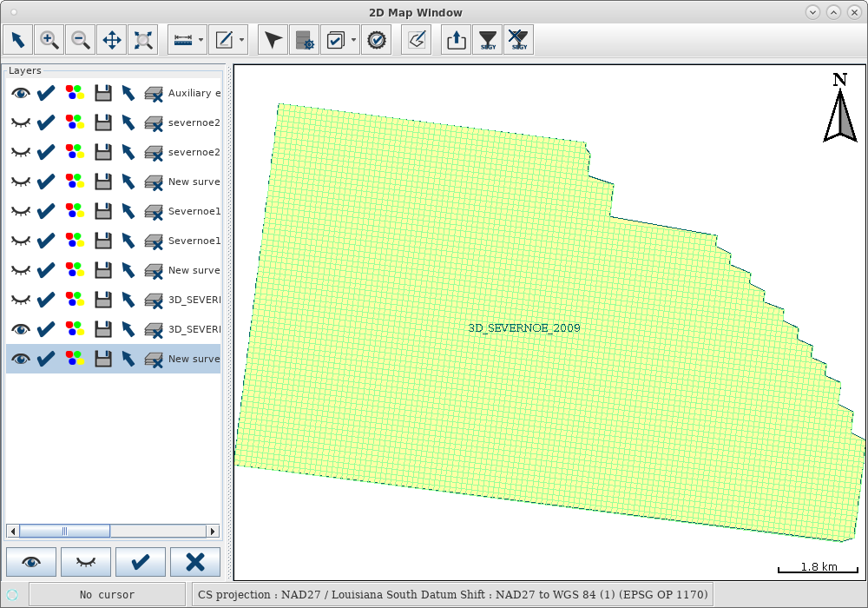Remove the hidden 3D_SEVERI layer
This screenshot has width=868, height=608.
(154, 301)
